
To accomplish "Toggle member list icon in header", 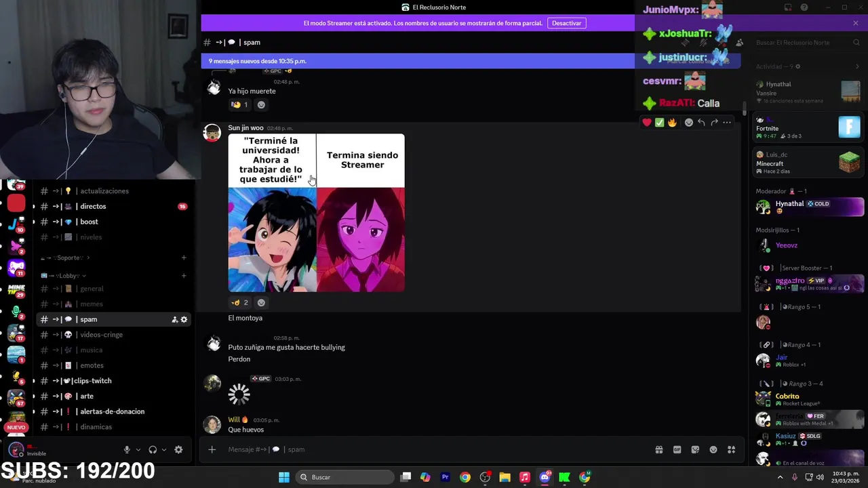I will click(x=739, y=43).
